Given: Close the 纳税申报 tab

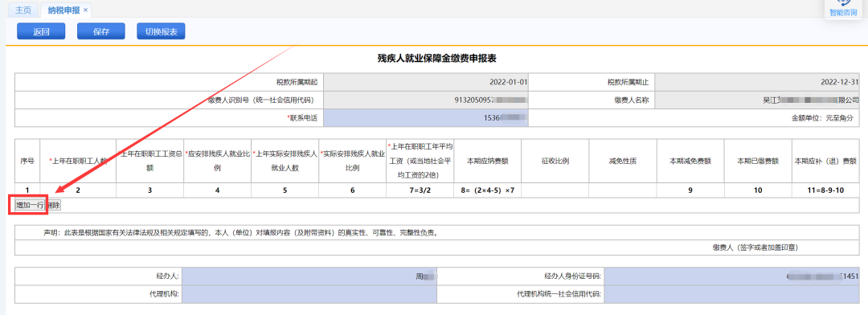Looking at the screenshot, I should [x=86, y=10].
